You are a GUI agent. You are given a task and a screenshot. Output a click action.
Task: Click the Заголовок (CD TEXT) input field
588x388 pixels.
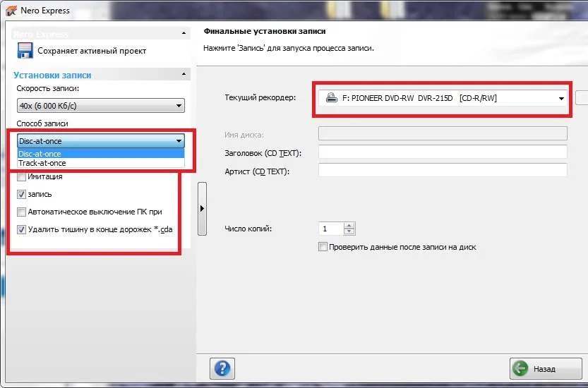tap(443, 152)
